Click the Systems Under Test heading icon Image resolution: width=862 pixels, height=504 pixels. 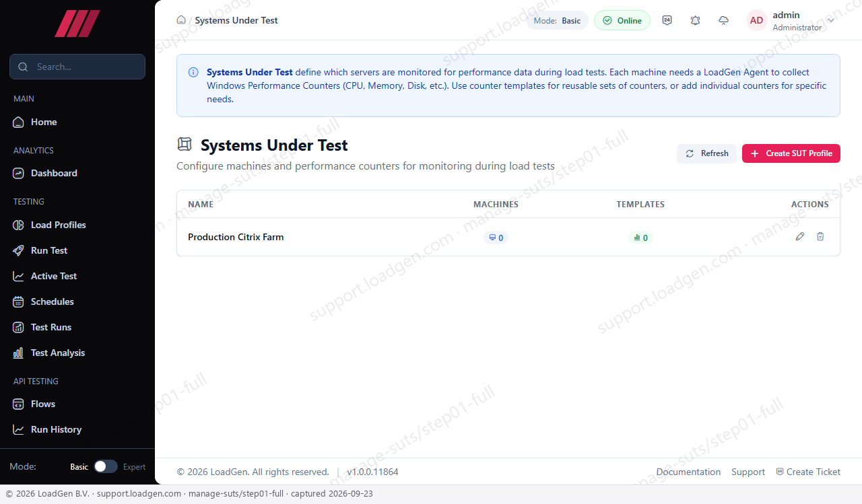[x=184, y=145]
